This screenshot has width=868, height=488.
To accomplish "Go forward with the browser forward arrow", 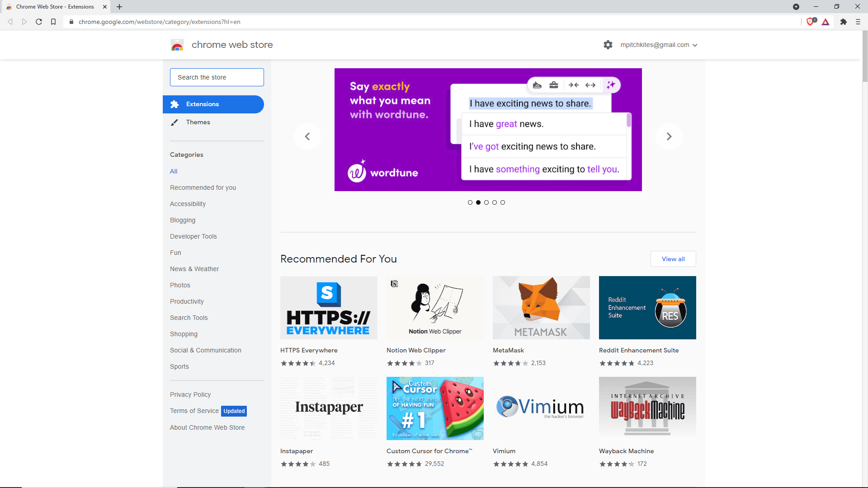I will tap(24, 22).
